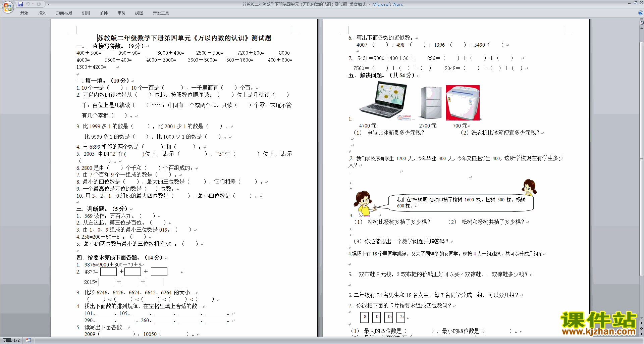Click the price text 700 元
This screenshot has width=644, height=344.
click(x=460, y=126)
